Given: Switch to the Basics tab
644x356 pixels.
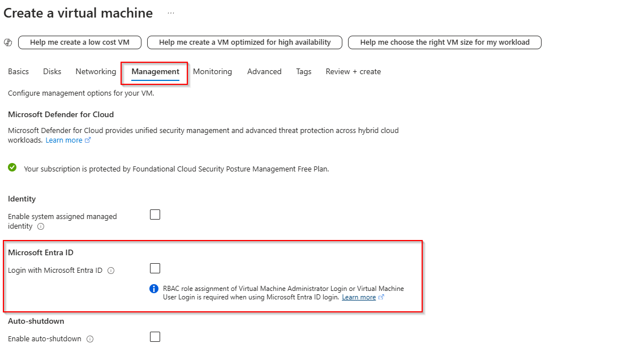Looking at the screenshot, I should coord(19,71).
